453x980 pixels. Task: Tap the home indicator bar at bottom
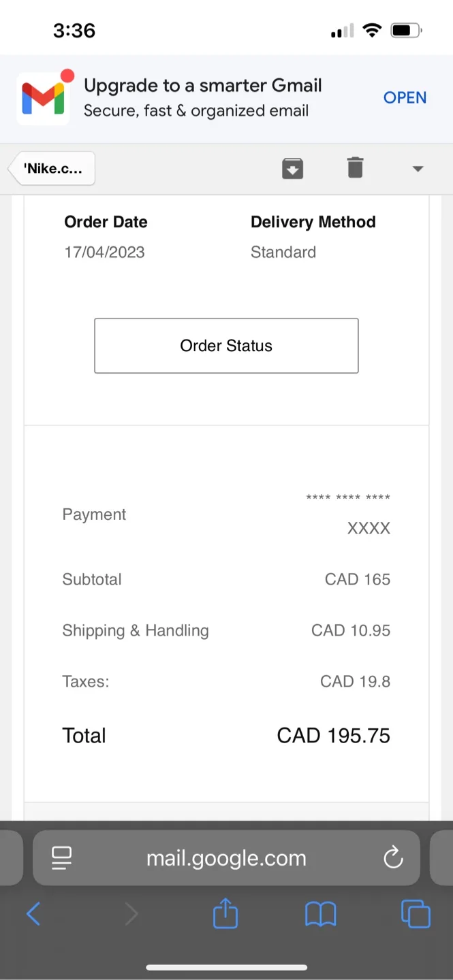(x=226, y=967)
